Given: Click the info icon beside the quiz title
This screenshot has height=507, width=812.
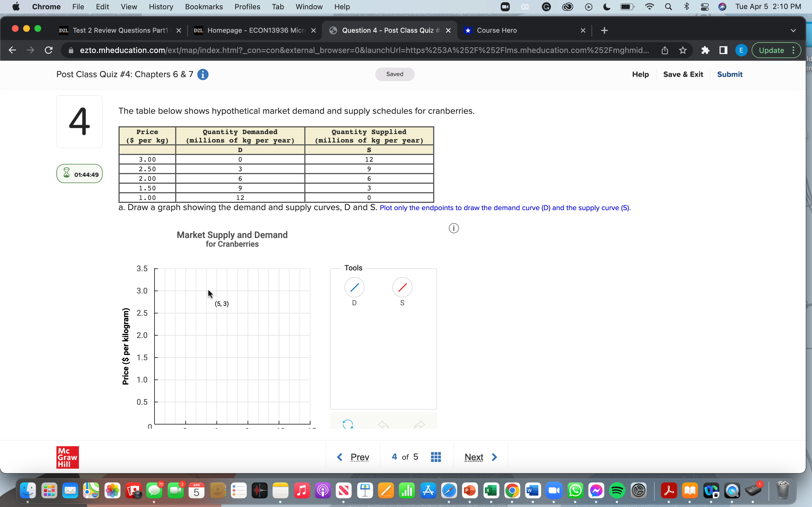Looking at the screenshot, I should [x=203, y=74].
